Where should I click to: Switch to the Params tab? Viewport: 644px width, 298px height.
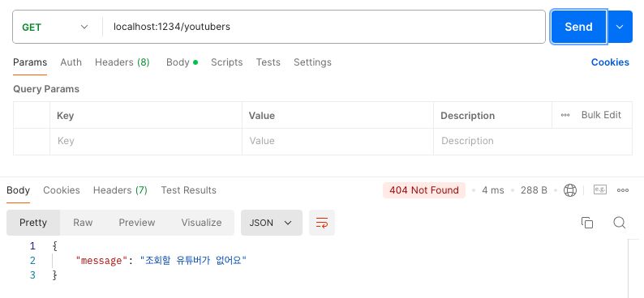click(30, 62)
